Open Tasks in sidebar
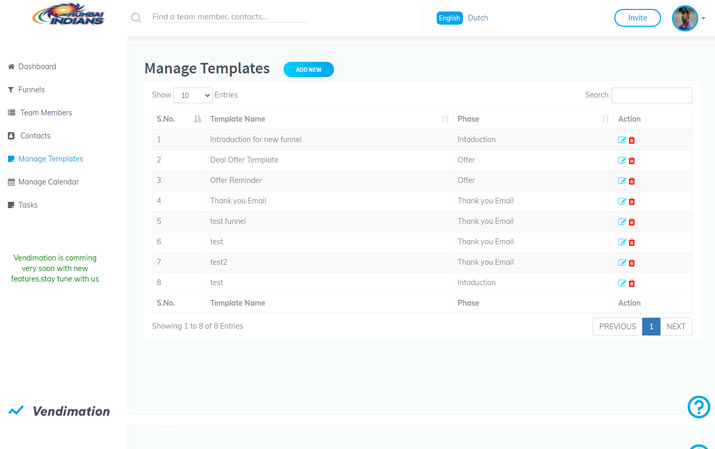This screenshot has width=715, height=449. point(23,205)
